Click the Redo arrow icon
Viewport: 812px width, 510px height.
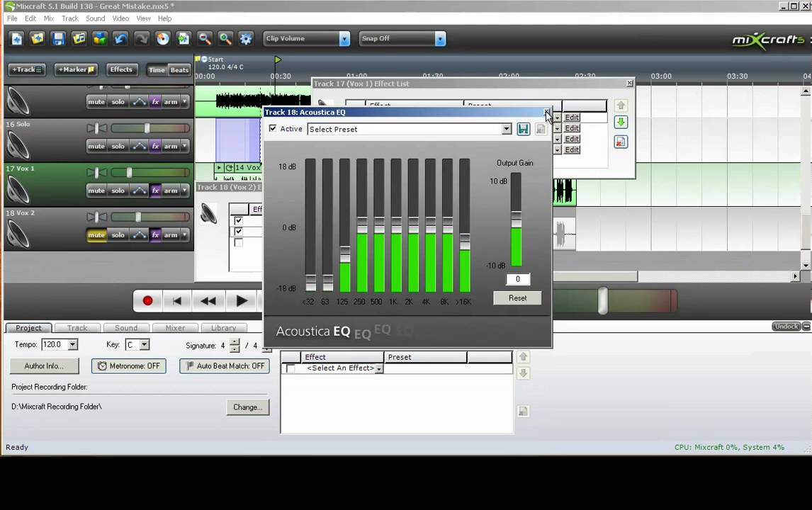(x=142, y=39)
